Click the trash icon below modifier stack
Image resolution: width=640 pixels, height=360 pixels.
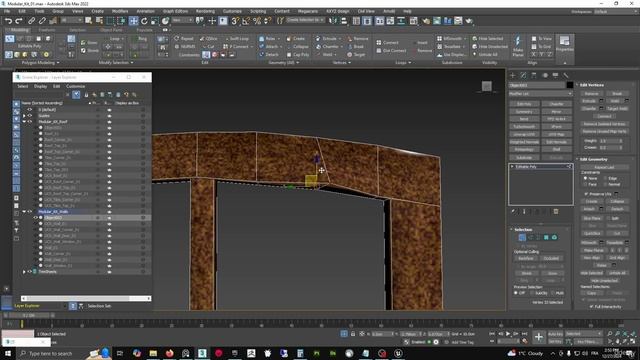pos(556,211)
